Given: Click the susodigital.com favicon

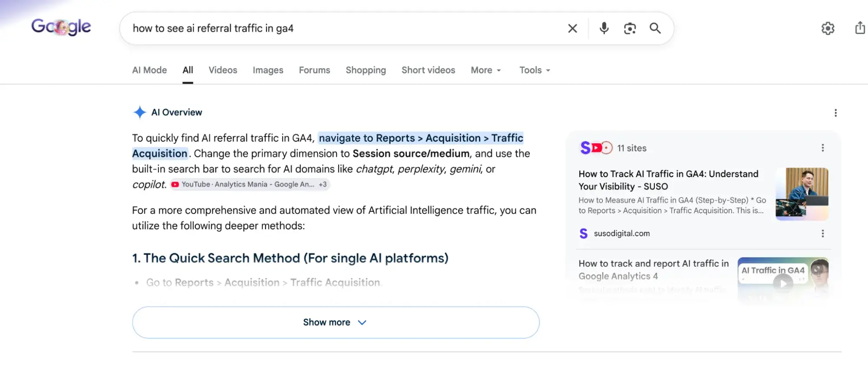Looking at the screenshot, I should point(584,234).
